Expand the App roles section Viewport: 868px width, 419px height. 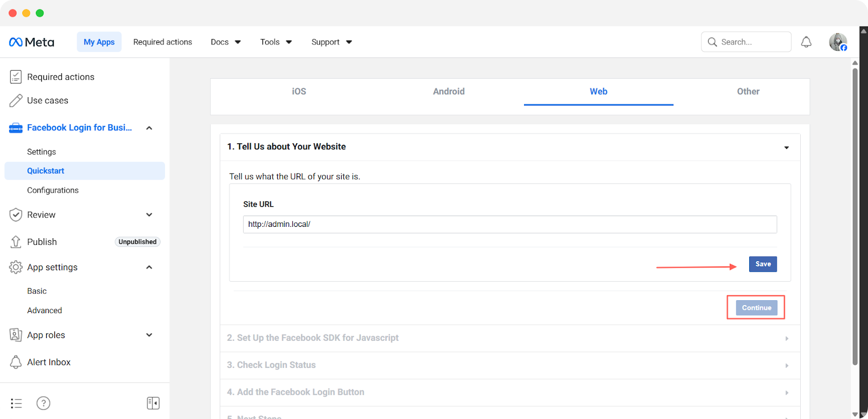click(x=149, y=335)
